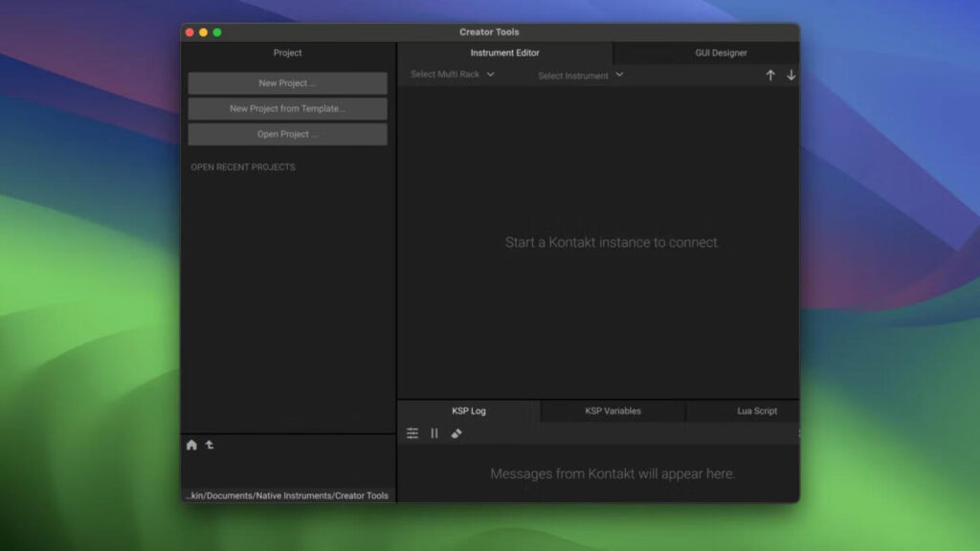Push the script to Kontakt with the up arrow
Image resolution: width=980 pixels, height=551 pixels.
(x=770, y=74)
